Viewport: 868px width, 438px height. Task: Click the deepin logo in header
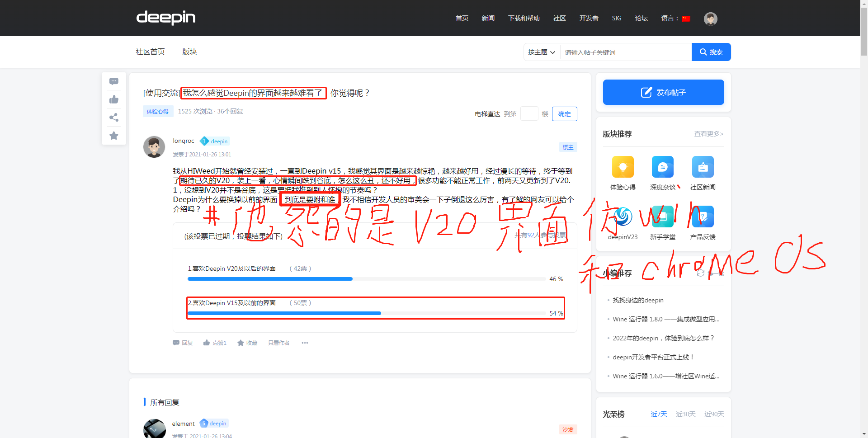point(166,18)
